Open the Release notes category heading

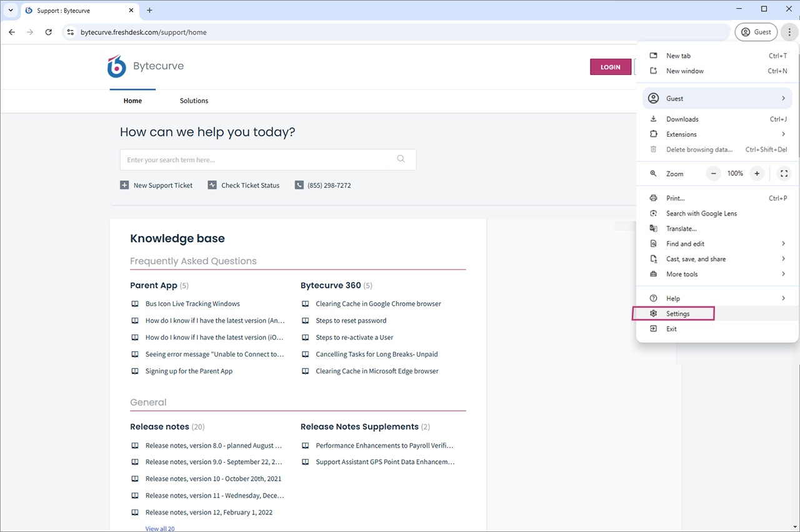(x=159, y=426)
